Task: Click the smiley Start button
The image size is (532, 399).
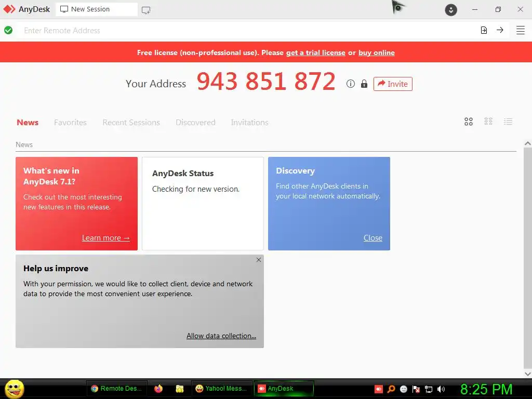Action: point(14,389)
